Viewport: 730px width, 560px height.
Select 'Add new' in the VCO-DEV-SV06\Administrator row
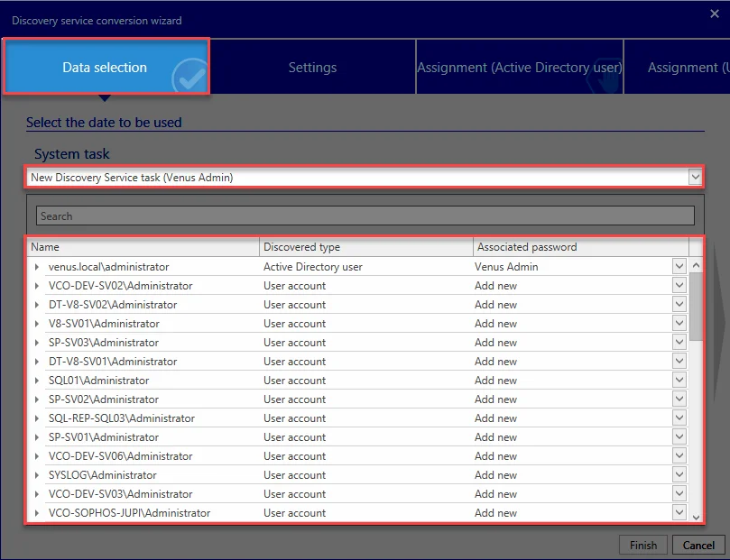pos(495,456)
